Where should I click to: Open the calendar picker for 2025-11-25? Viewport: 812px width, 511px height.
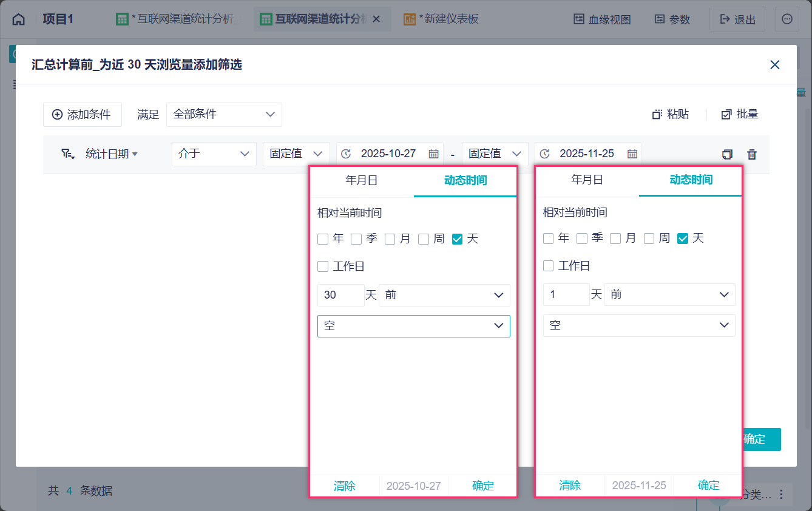point(632,154)
